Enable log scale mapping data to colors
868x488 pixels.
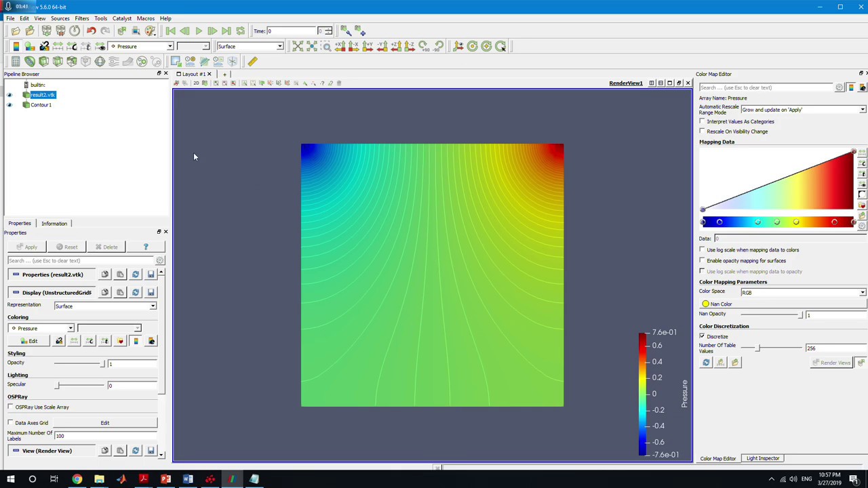tap(703, 249)
